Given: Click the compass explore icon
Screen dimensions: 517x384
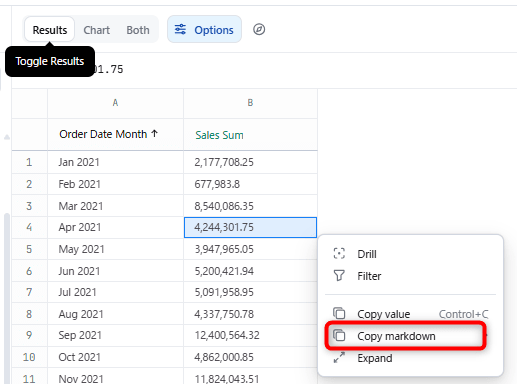Looking at the screenshot, I should click(x=259, y=29).
